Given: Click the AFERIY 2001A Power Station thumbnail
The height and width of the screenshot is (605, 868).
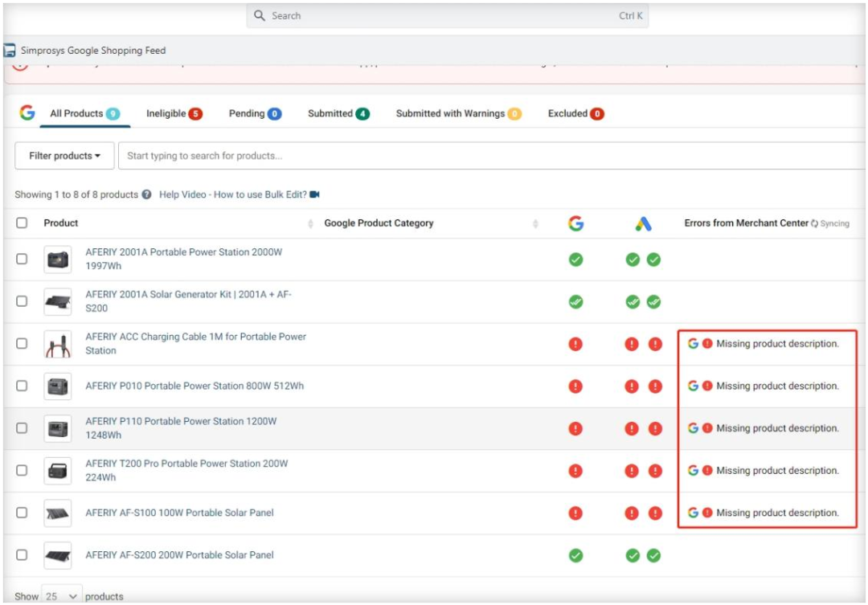Looking at the screenshot, I should 58,259.
